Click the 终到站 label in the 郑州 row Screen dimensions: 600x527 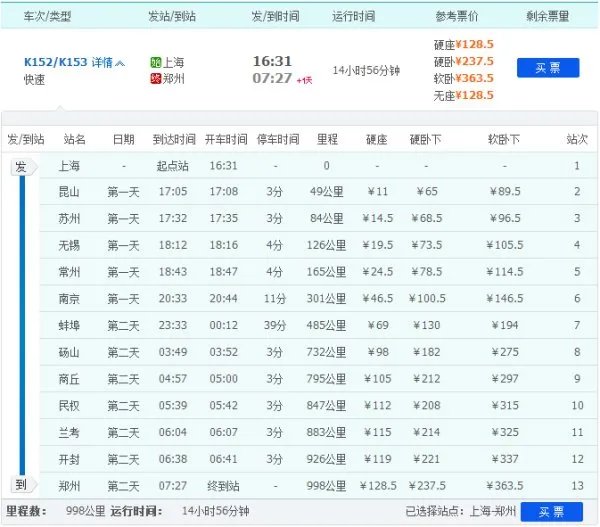click(x=223, y=486)
